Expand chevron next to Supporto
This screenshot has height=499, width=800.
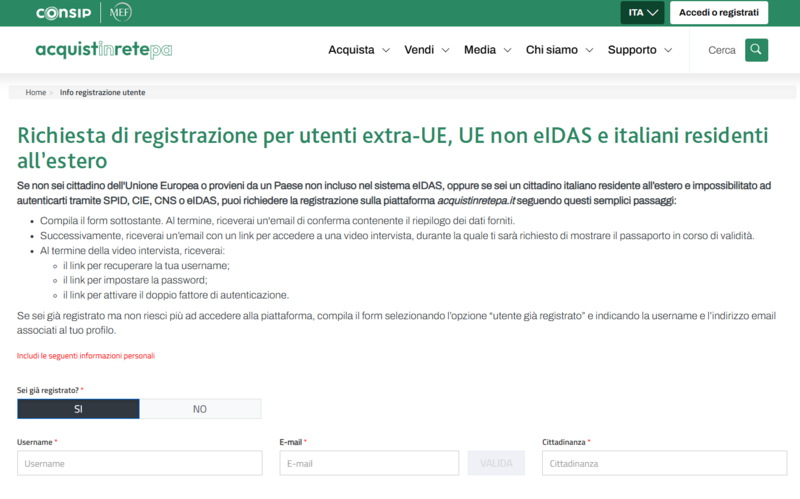coord(668,51)
